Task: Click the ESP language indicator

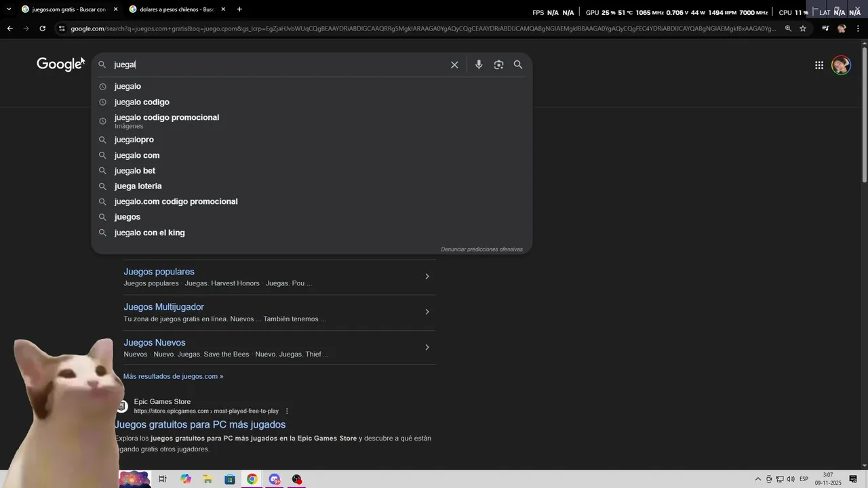Action: [x=804, y=479]
